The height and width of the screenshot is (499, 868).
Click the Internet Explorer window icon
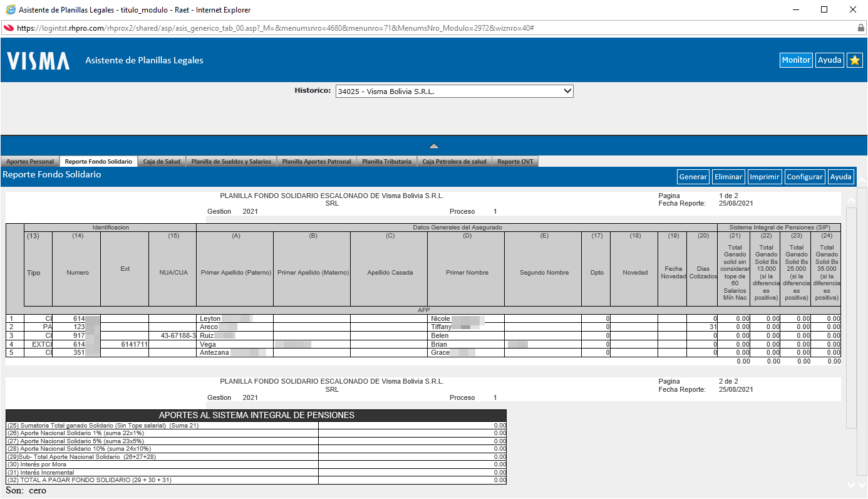[10, 9]
